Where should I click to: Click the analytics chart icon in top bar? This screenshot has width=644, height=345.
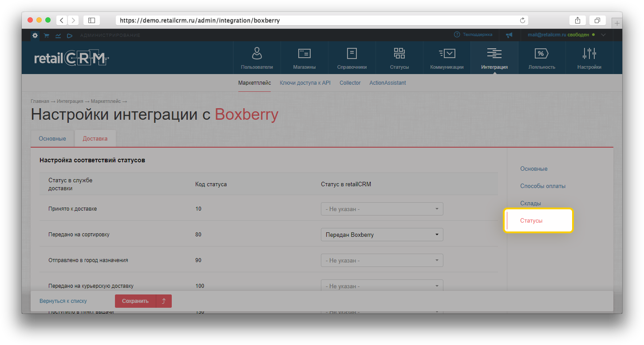(58, 35)
